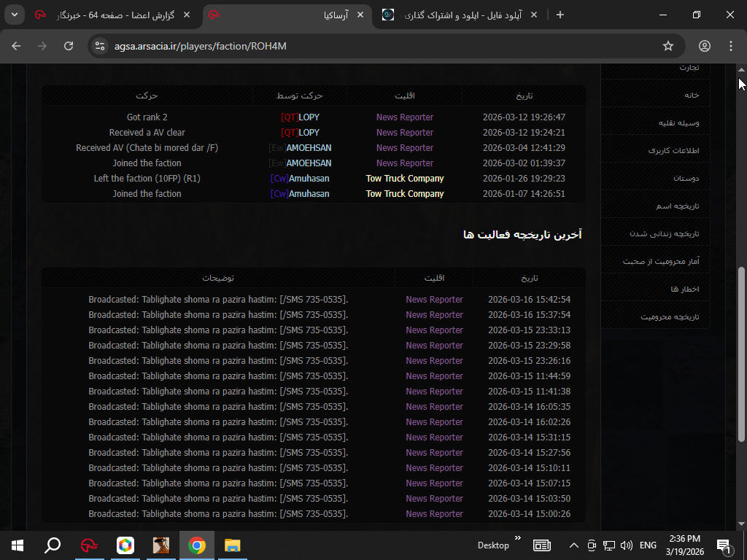Open the Windows Start menu
Screen dimensions: 747x560
pos(18,545)
